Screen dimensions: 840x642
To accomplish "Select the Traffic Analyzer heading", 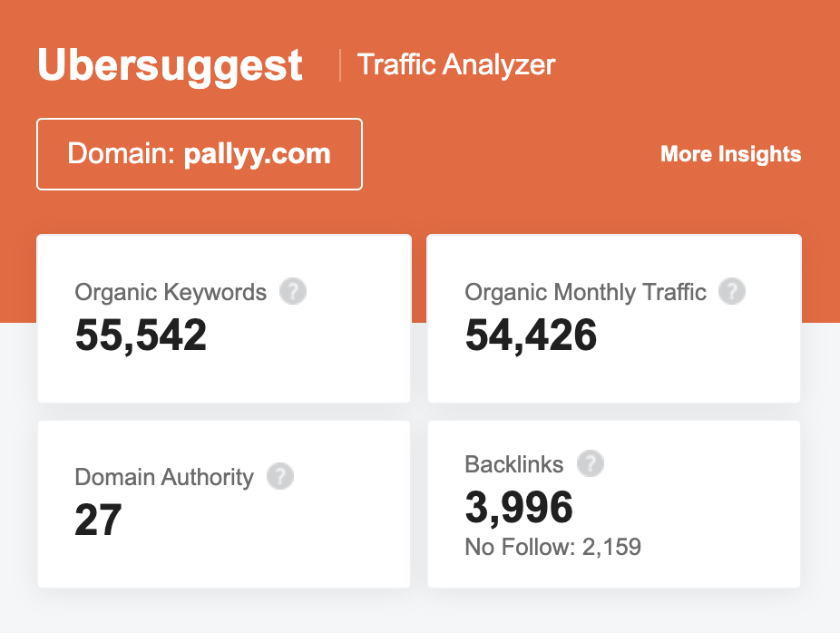I will [x=456, y=65].
